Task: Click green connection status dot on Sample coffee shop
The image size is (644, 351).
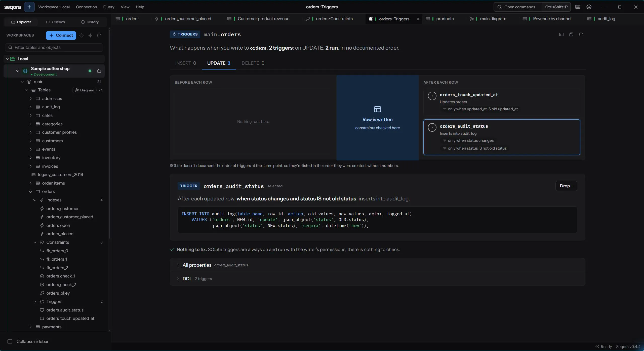Action: [90, 71]
